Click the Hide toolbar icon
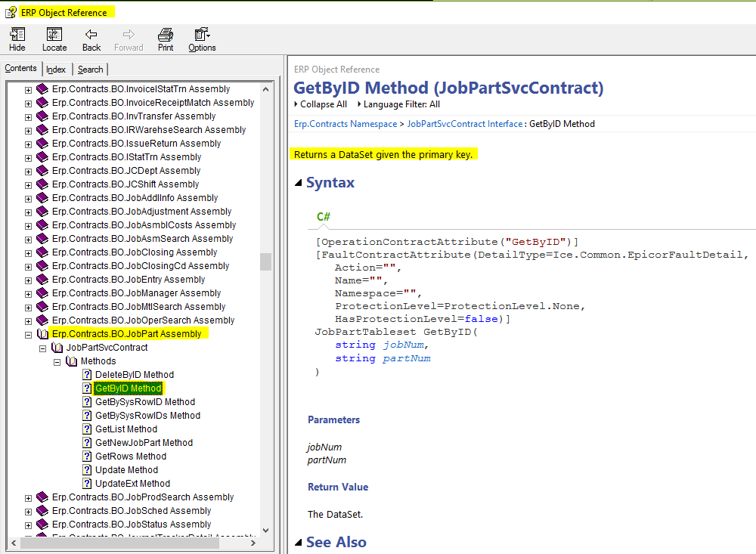The image size is (756, 554). point(17,34)
